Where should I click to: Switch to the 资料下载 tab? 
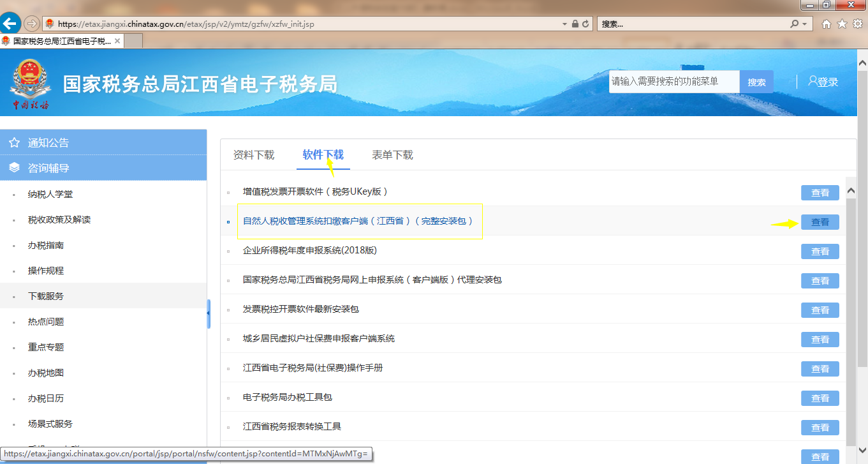[x=253, y=154]
